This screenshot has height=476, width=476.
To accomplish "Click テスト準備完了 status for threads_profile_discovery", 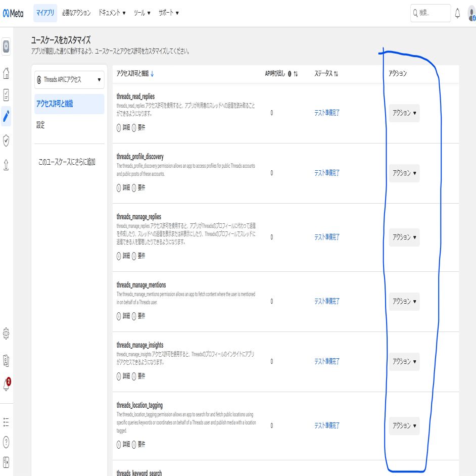I will point(326,173).
